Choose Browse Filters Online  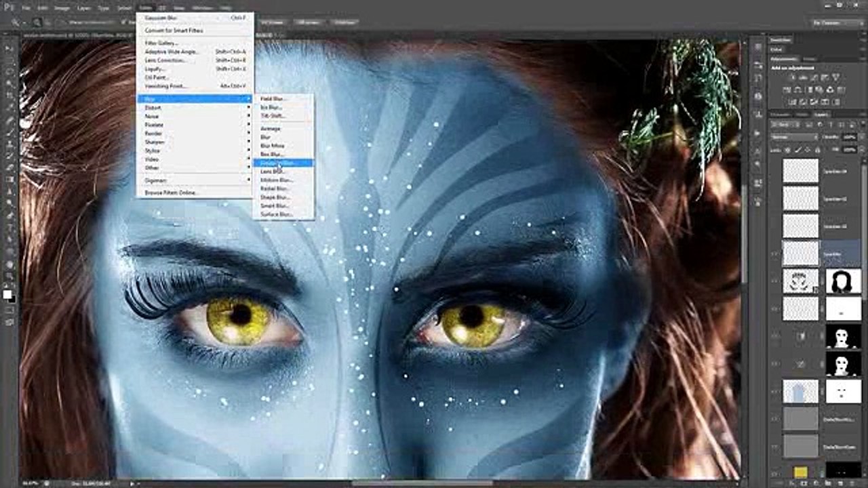pos(195,192)
